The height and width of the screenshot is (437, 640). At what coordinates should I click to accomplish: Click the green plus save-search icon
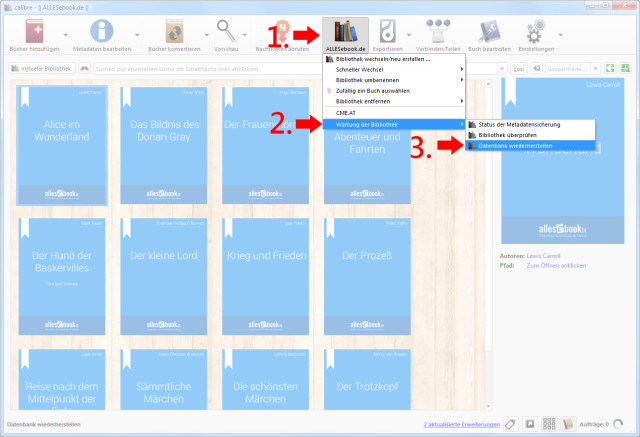(625, 69)
